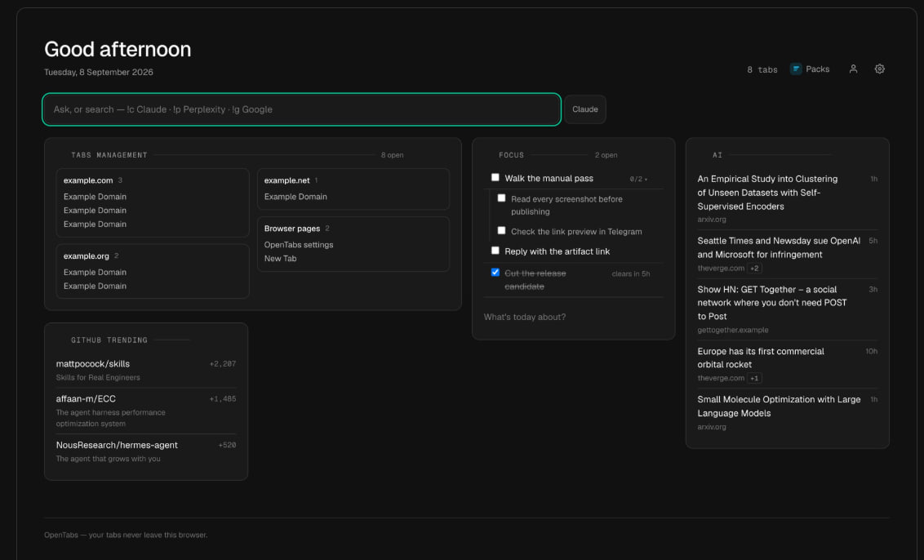Mark 'Reply with the artifact link' as done
924x560 pixels.
pos(495,251)
